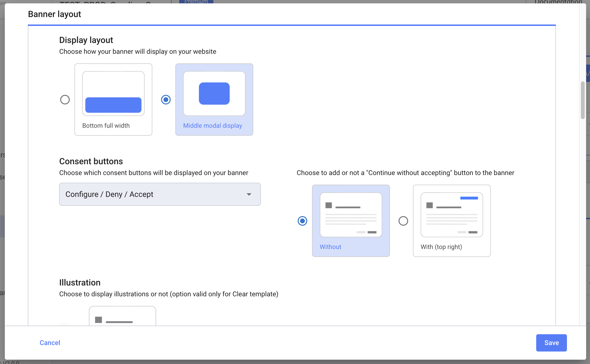Choose the Without continue button radio option
The height and width of the screenshot is (364, 590).
coord(302,221)
